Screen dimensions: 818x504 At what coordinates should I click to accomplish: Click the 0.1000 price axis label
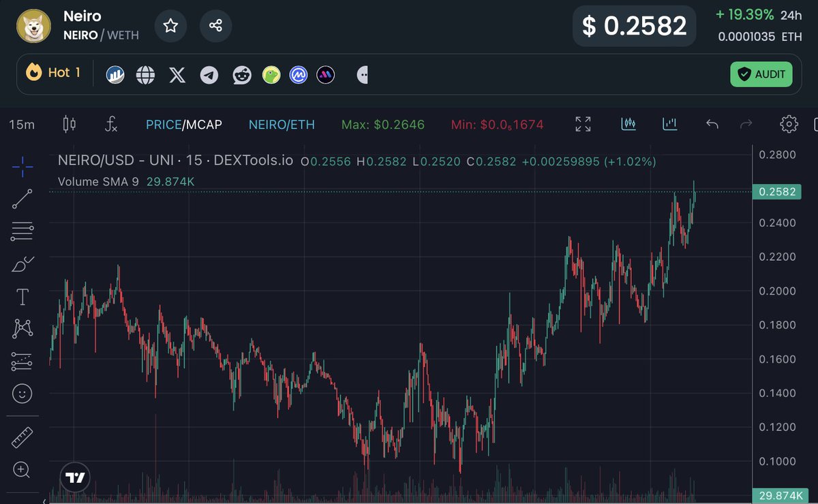777,461
